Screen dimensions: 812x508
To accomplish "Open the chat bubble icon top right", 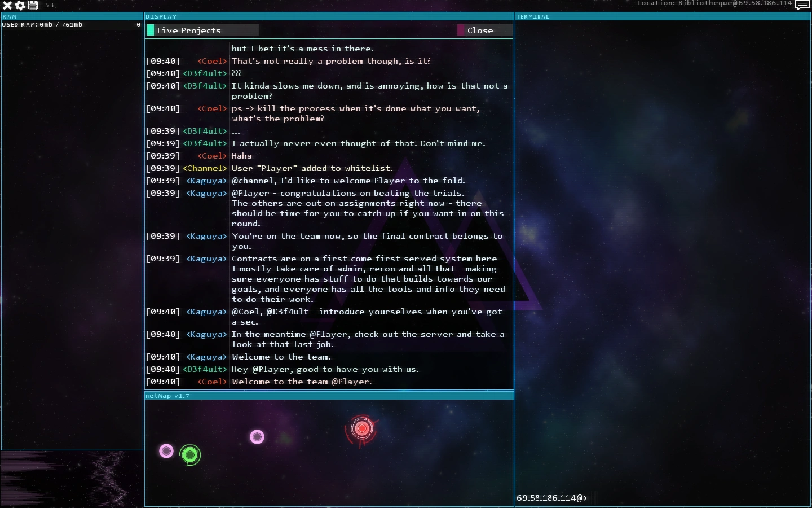I will [803, 5].
